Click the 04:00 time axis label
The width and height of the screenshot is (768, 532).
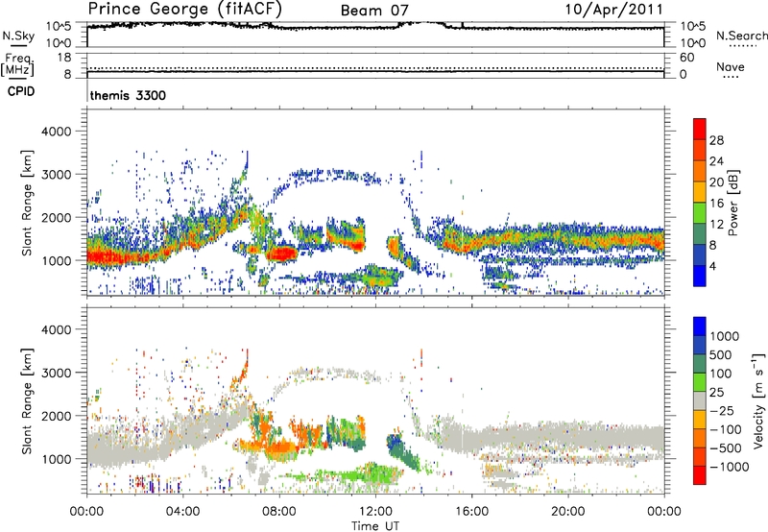[182, 512]
